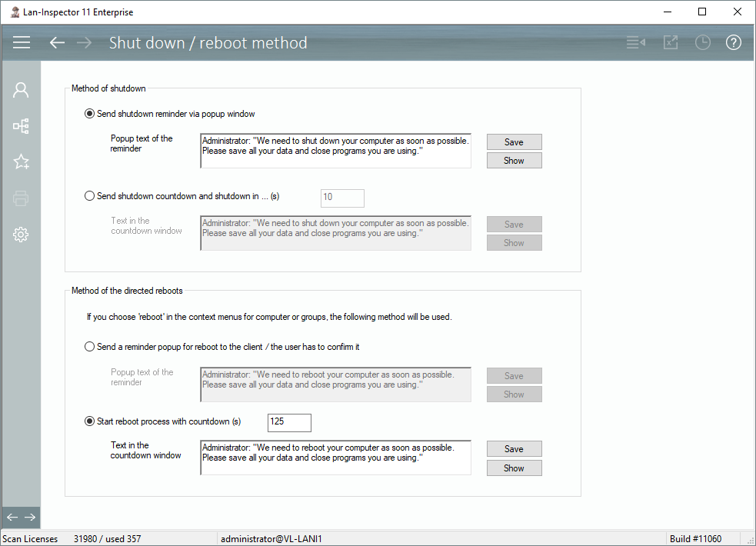Go back using the header back arrow
The height and width of the screenshot is (546, 756).
(57, 42)
